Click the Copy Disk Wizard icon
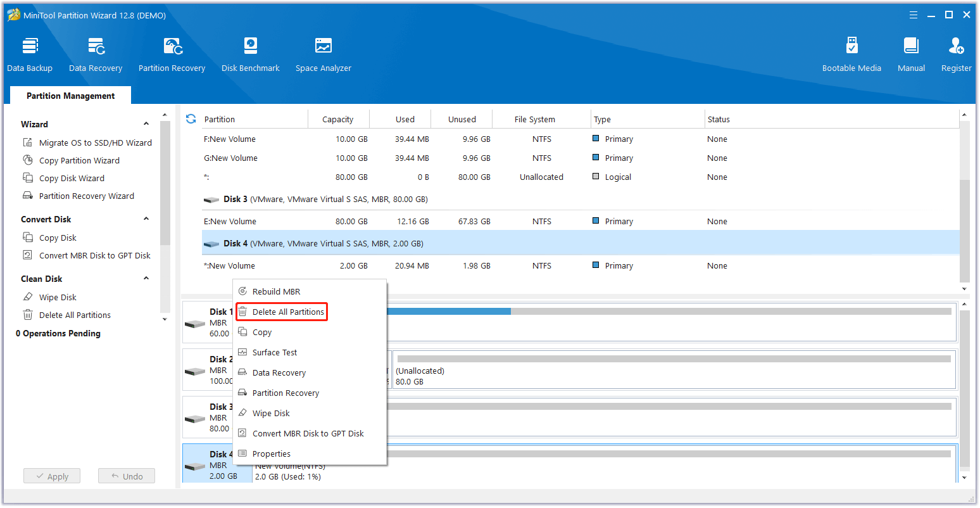Screen dimensions: 980x508 point(28,178)
